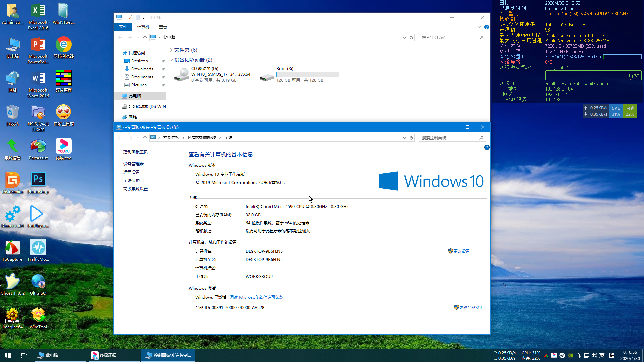Open Microsoft Excel 2016 desktop icon

pos(38,17)
